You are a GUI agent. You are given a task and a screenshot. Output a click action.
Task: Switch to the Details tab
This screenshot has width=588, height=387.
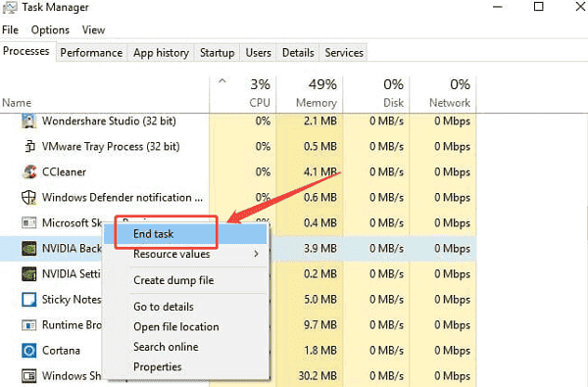click(298, 53)
